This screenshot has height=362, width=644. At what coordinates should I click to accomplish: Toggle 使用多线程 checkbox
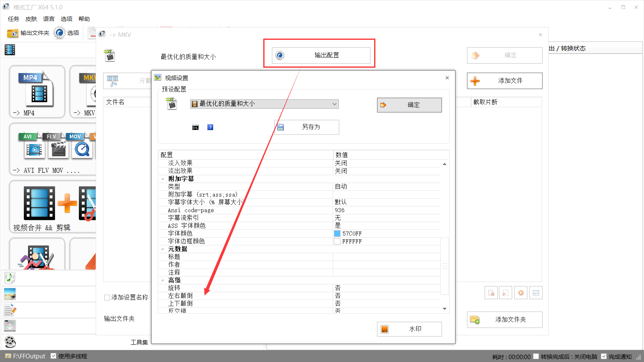pos(53,356)
